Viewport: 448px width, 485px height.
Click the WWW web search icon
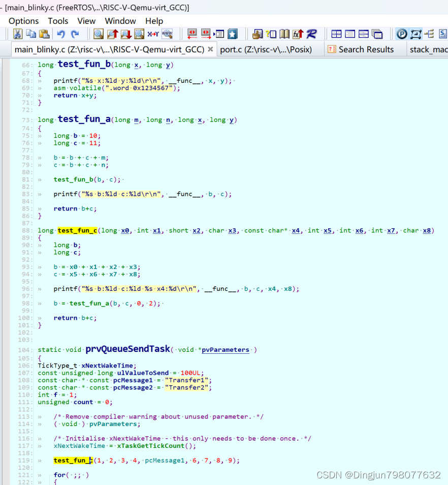(167, 34)
